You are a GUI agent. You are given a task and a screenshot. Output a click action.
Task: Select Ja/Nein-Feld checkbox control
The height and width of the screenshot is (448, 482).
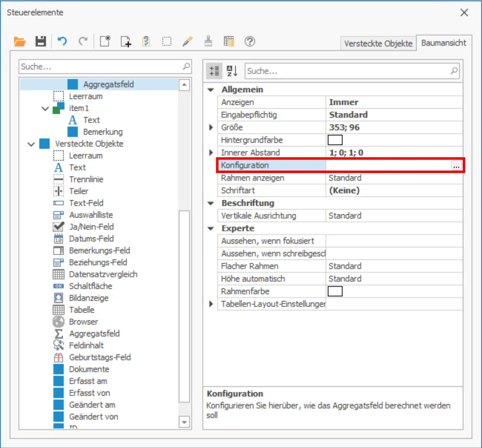84,226
